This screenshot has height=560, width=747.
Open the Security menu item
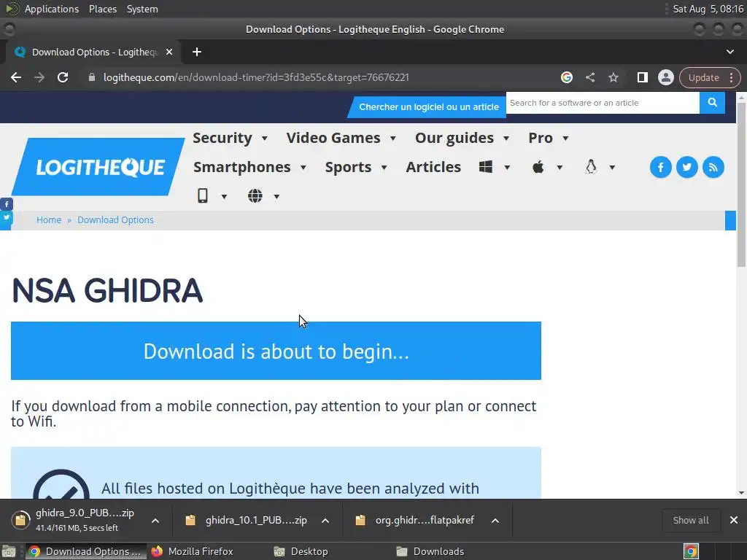(x=222, y=138)
